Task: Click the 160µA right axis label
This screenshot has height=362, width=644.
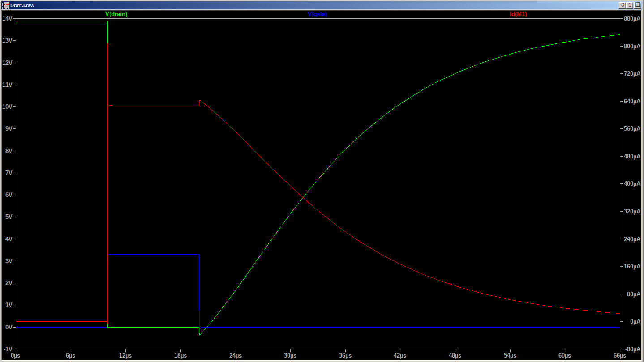Action: tap(632, 266)
